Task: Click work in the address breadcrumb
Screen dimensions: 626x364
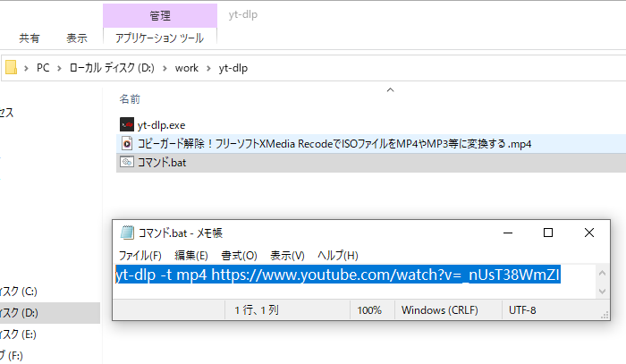Action: pyautogui.click(x=186, y=68)
